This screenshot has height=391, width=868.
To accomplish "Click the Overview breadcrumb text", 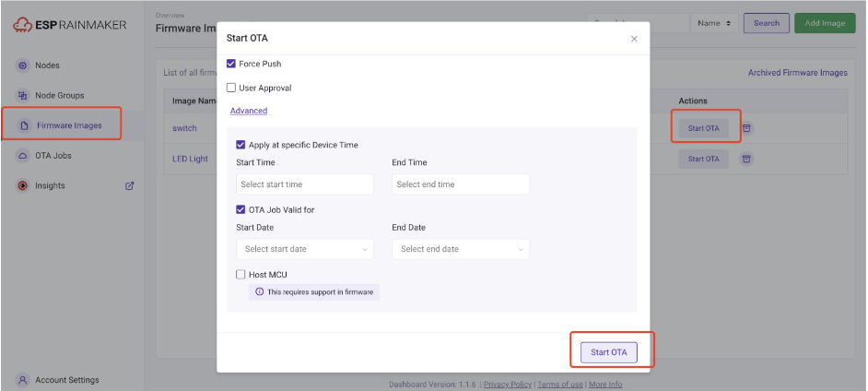I will 170,16.
